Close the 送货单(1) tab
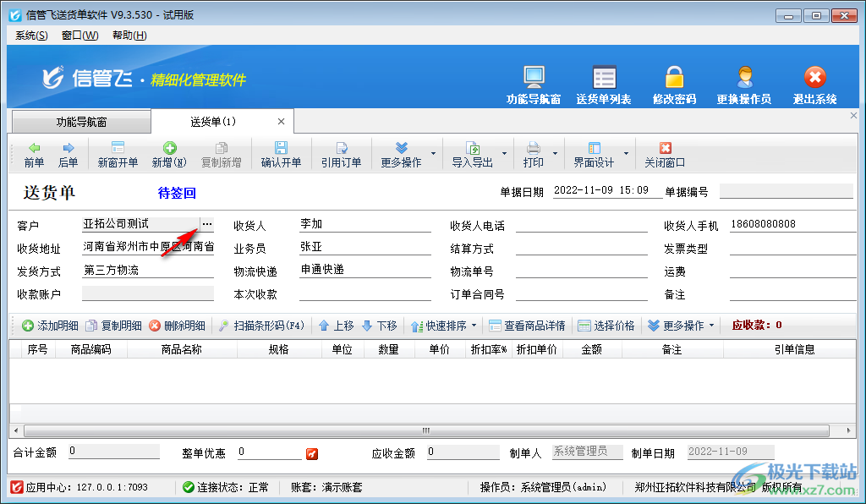Image resolution: width=866 pixels, height=504 pixels. tap(281, 122)
